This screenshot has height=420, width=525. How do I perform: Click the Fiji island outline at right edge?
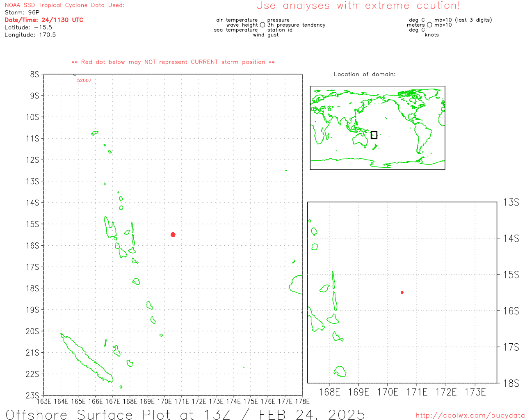tap(296, 285)
